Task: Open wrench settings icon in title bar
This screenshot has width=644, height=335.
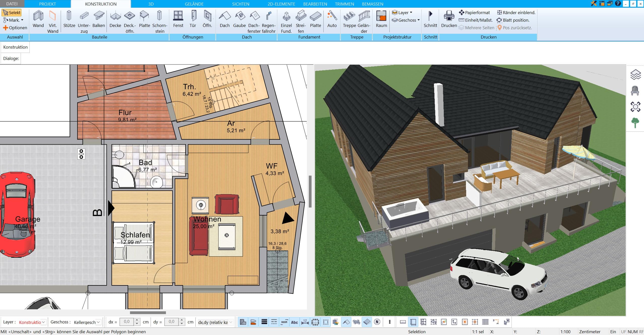Action: pyautogui.click(x=594, y=4)
